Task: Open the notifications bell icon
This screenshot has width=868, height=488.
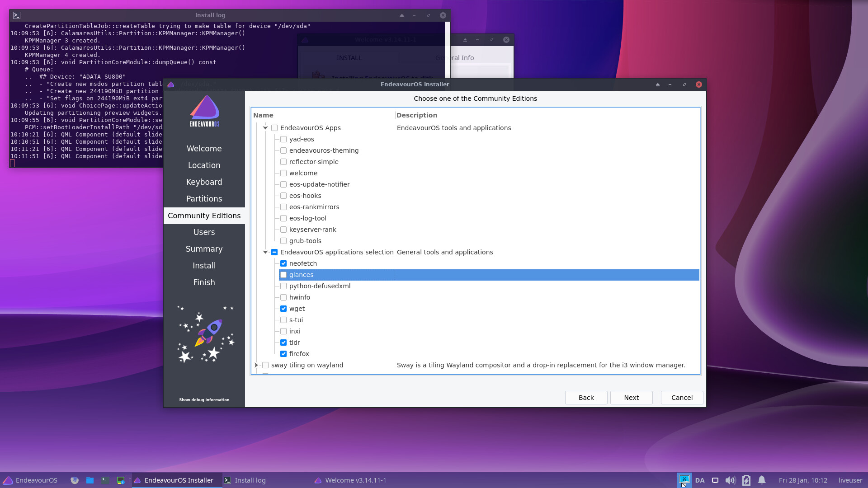Action: [762, 480]
